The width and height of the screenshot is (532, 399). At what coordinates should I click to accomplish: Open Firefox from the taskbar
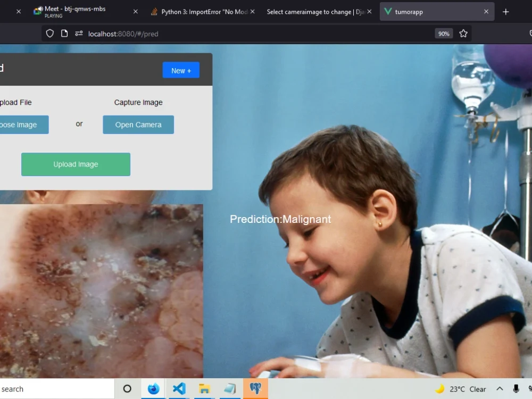click(153, 389)
